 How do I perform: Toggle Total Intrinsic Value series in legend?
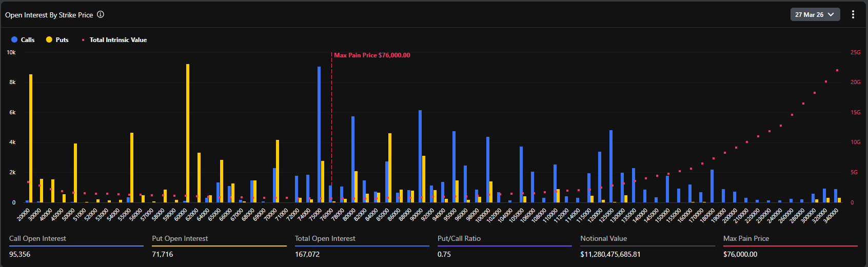coord(114,39)
